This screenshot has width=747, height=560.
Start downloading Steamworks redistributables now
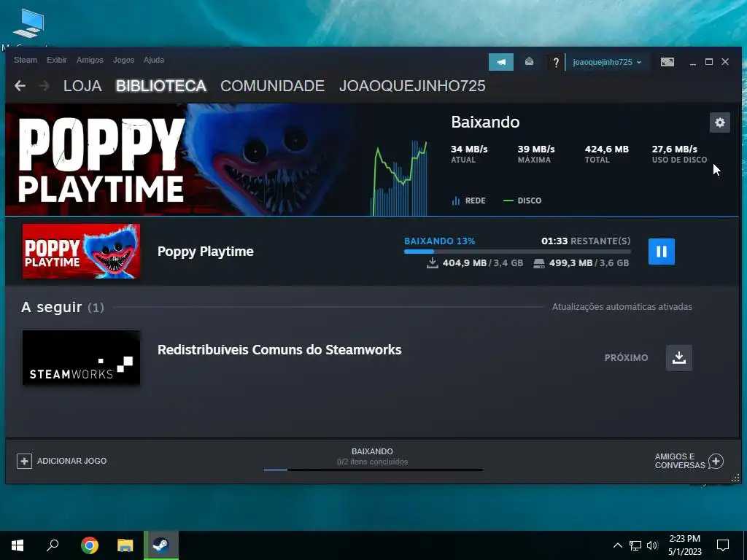tap(679, 357)
